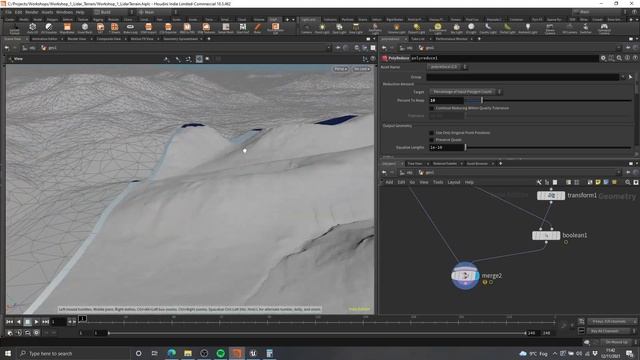Image resolution: width=640 pixels, height=360 pixels.
Task: Click the Caustic Light shelf tool
Action: [488, 28]
